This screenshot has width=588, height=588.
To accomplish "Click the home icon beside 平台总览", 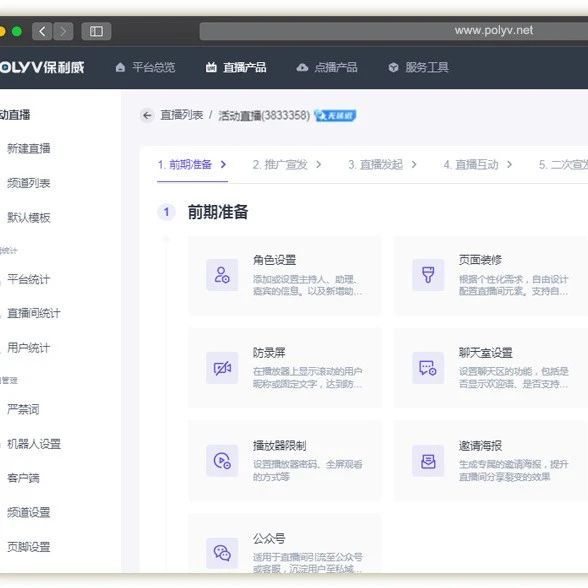I will click(120, 68).
